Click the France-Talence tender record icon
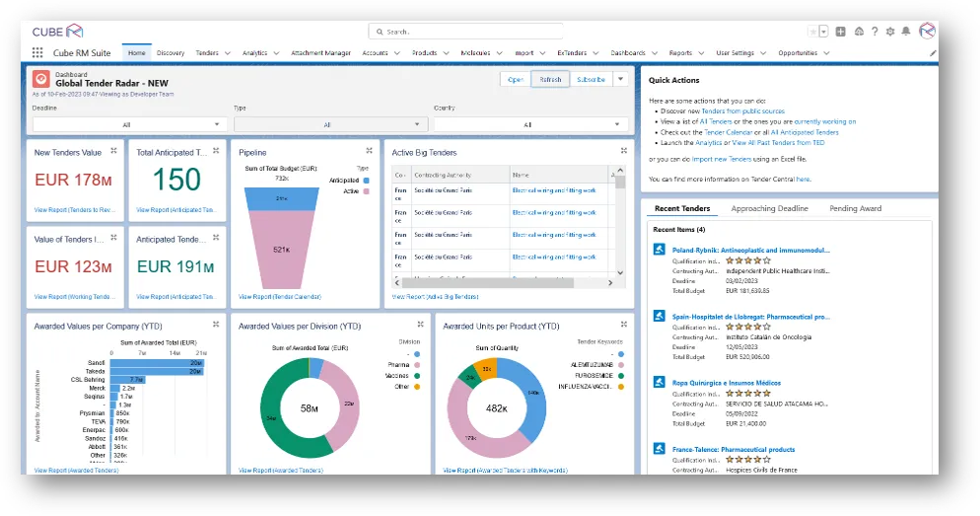 click(x=660, y=449)
